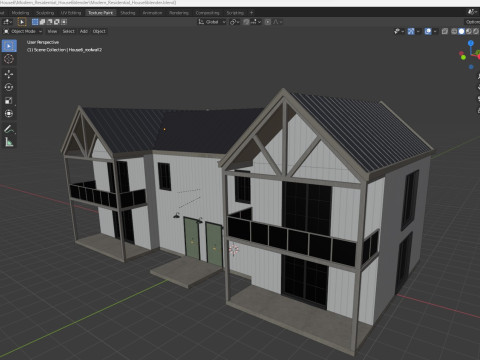Open the Select menu in viewport header
480x360 pixels.
[x=69, y=31]
